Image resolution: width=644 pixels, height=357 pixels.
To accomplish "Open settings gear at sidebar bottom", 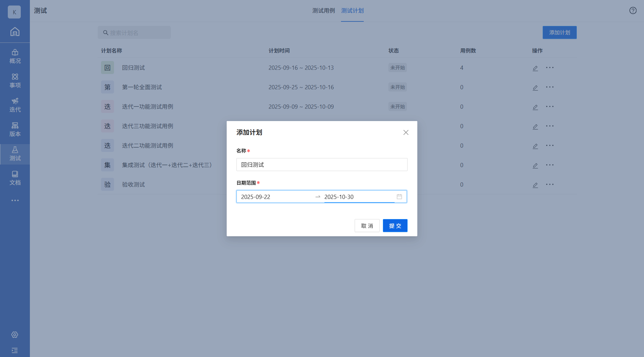I will pyautogui.click(x=15, y=335).
